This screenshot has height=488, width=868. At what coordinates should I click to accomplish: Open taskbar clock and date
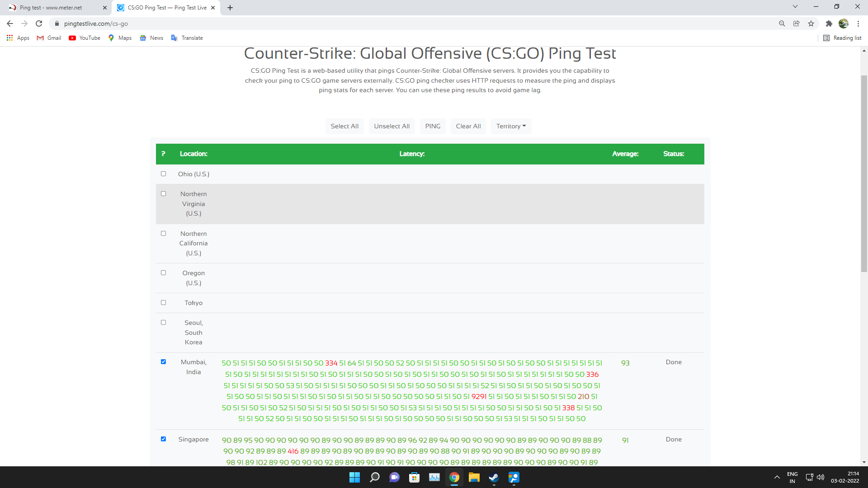point(845,477)
